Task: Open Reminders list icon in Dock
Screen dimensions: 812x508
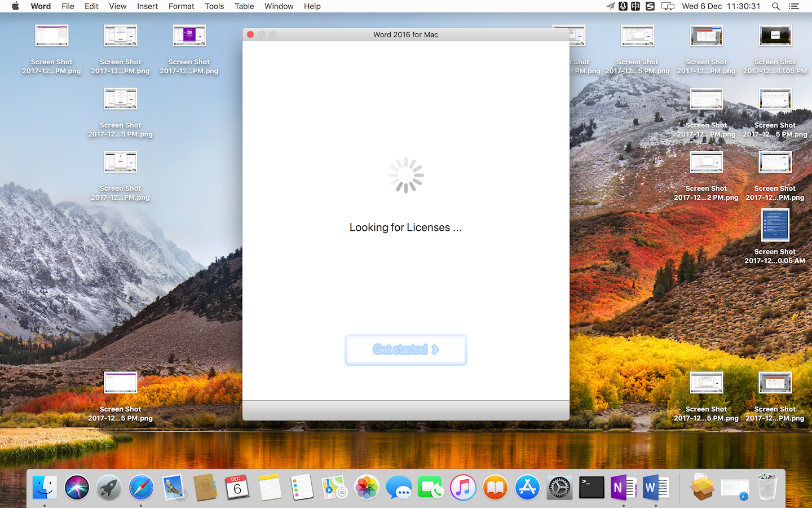Action: [x=302, y=488]
